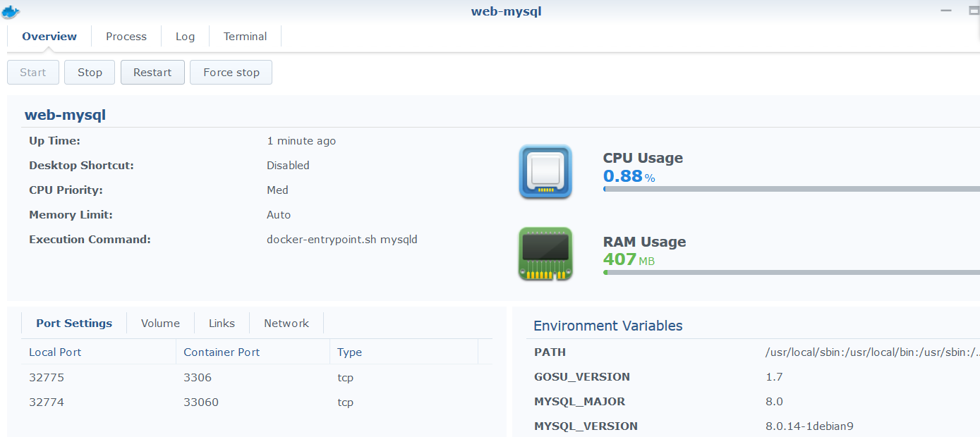Click the CPU chip icon
Viewport: 980px width, 437px height.
[545, 171]
